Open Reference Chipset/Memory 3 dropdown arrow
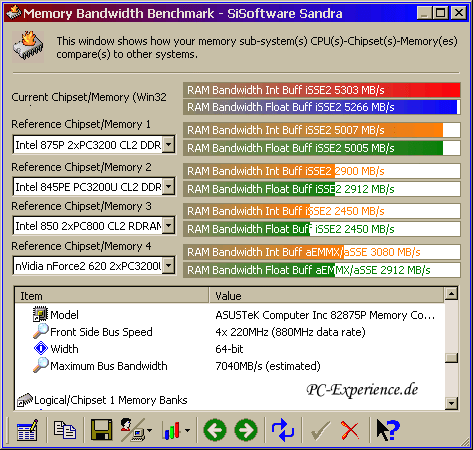473x450 pixels. click(169, 225)
